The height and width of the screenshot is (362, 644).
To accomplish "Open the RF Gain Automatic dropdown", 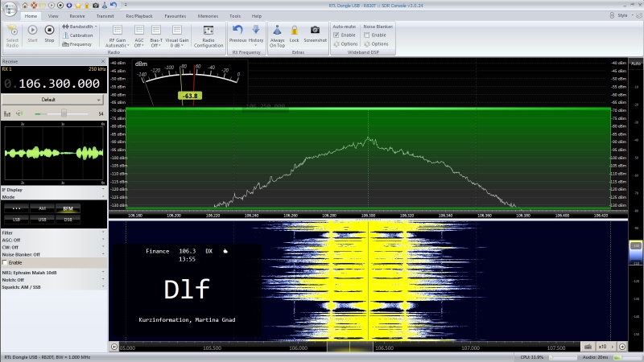I will [117, 36].
